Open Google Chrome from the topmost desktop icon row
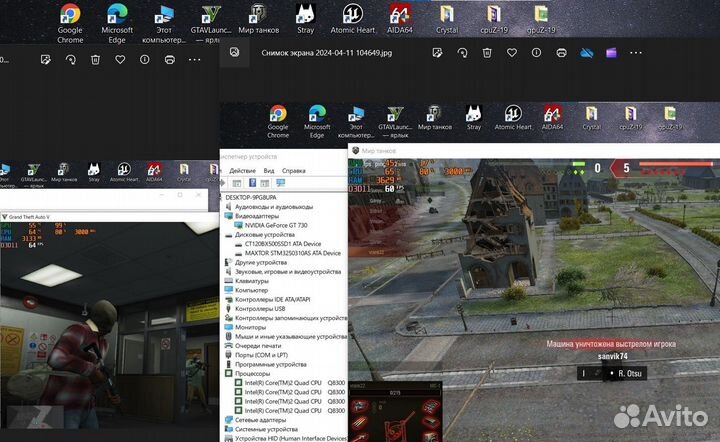720x442 pixels. (x=70, y=23)
